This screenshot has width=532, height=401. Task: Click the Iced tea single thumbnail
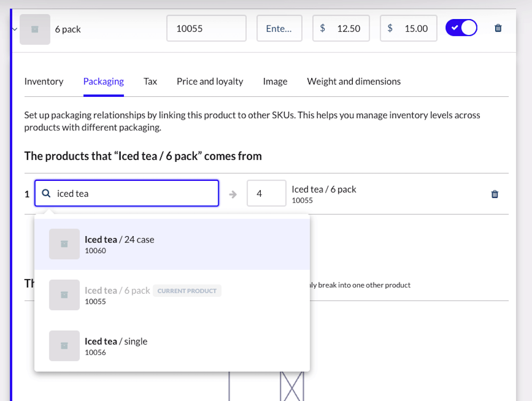click(64, 346)
